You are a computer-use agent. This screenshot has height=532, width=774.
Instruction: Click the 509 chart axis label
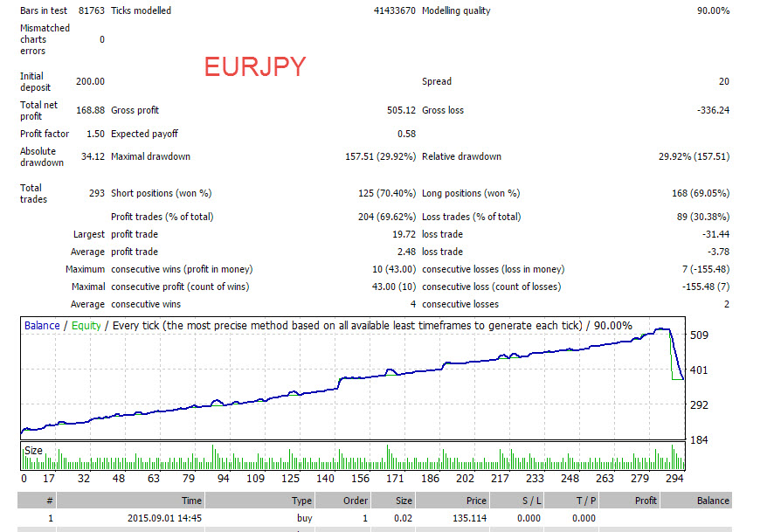[x=699, y=335]
